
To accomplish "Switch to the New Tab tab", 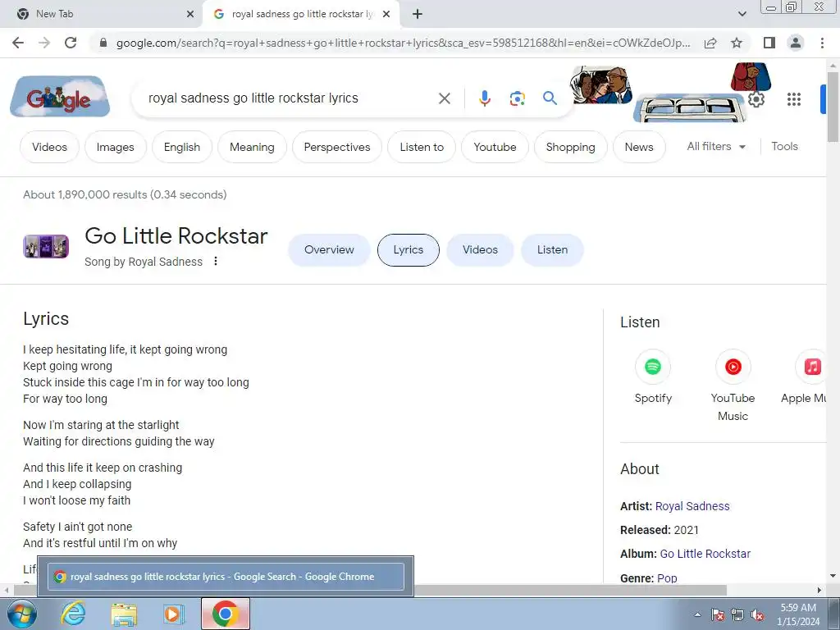I will click(x=102, y=14).
